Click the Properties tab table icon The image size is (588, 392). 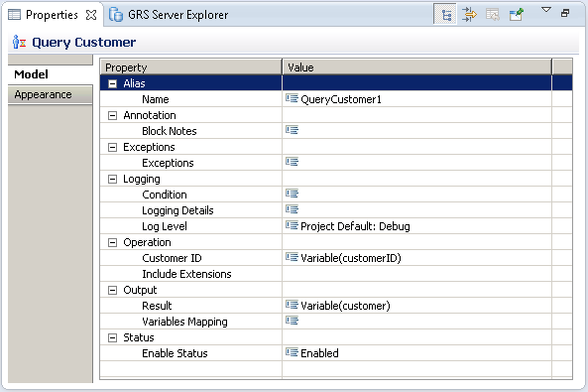pyautogui.click(x=14, y=15)
